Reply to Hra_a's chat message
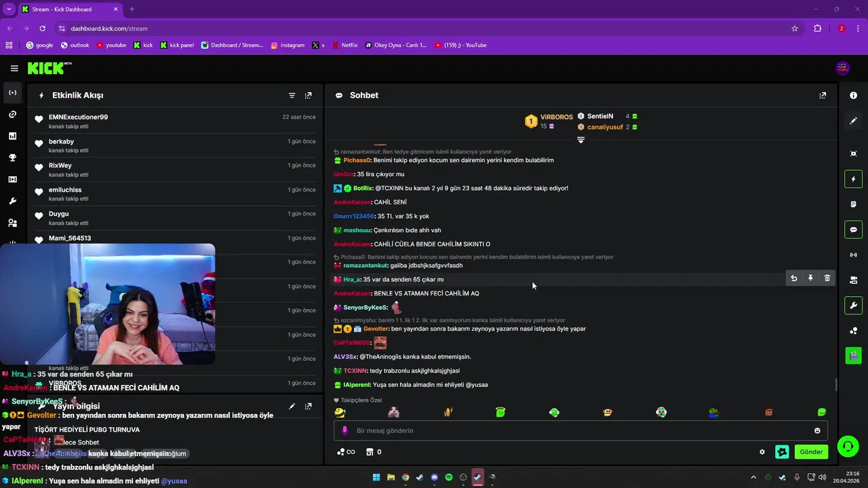 tap(793, 279)
